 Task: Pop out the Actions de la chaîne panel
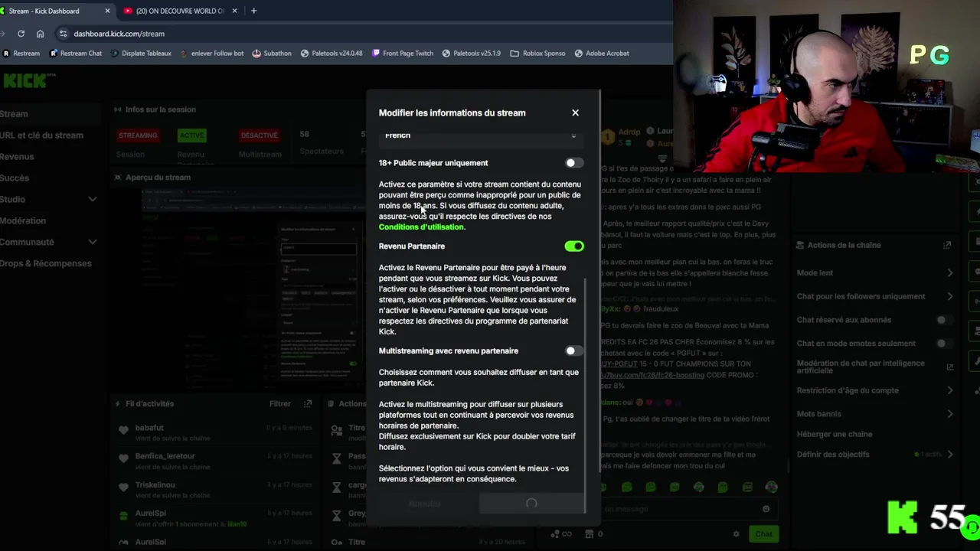pos(947,246)
